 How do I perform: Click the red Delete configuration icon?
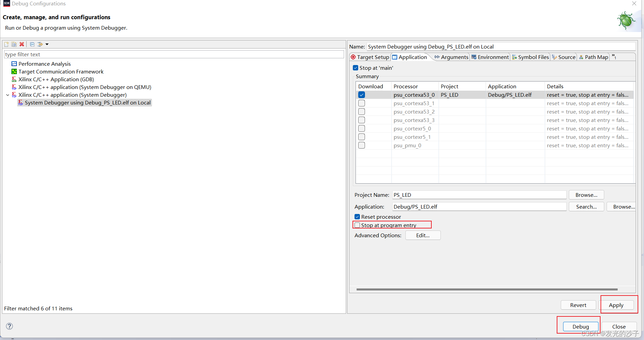tap(22, 44)
